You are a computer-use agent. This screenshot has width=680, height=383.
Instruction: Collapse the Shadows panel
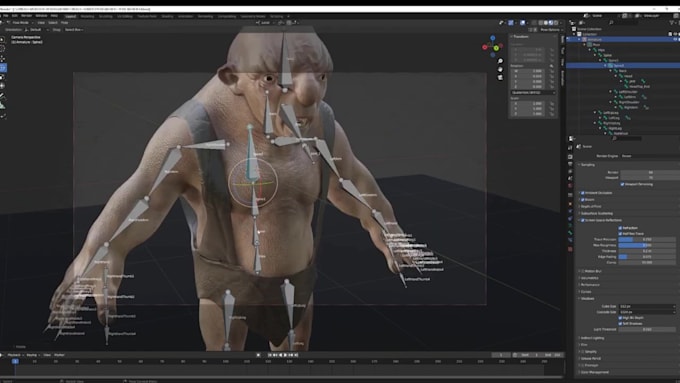click(587, 298)
